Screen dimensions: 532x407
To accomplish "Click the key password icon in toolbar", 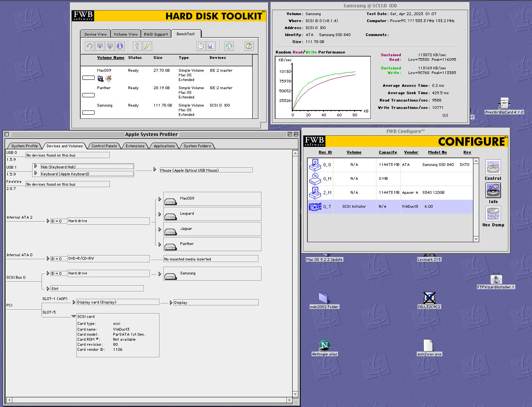I will (137, 46).
